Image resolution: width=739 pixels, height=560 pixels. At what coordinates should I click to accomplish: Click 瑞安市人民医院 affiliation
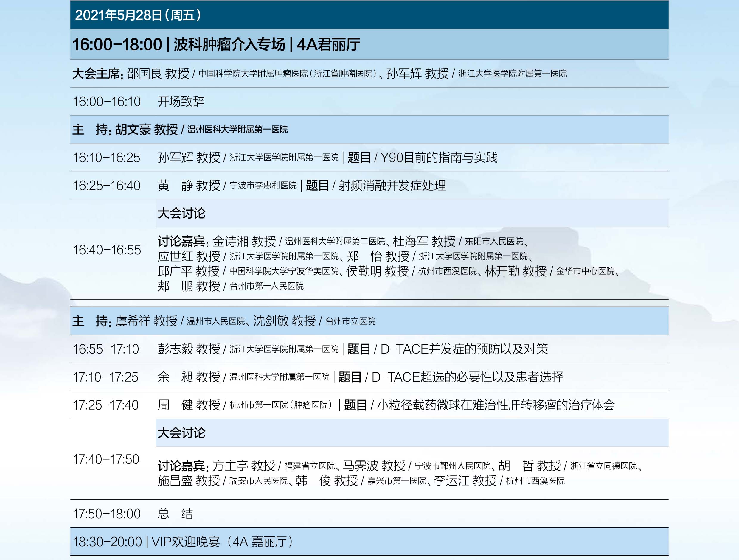259,481
